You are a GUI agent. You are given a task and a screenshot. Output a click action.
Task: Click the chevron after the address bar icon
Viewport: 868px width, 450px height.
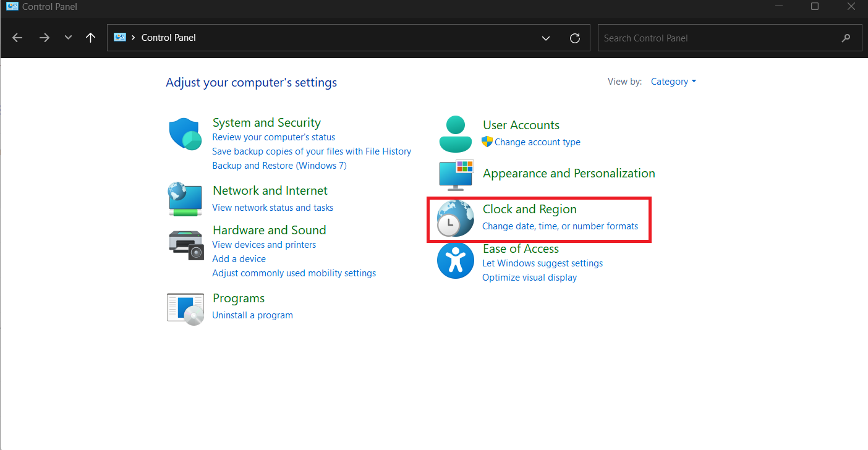134,38
